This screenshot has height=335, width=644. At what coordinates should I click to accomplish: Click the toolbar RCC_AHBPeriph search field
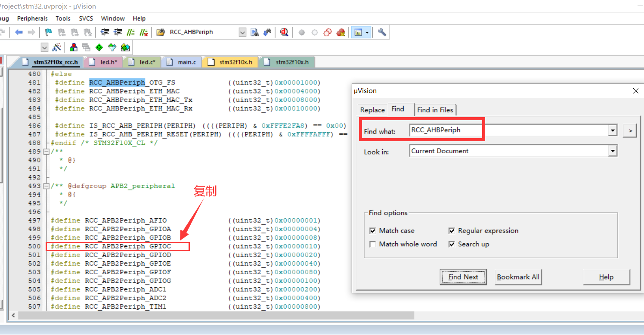[203, 32]
